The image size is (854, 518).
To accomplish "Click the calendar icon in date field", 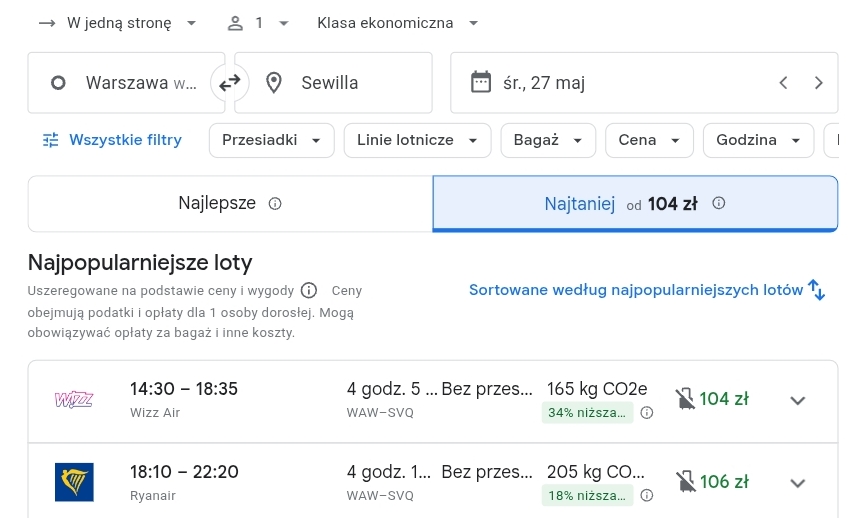I will click(480, 82).
